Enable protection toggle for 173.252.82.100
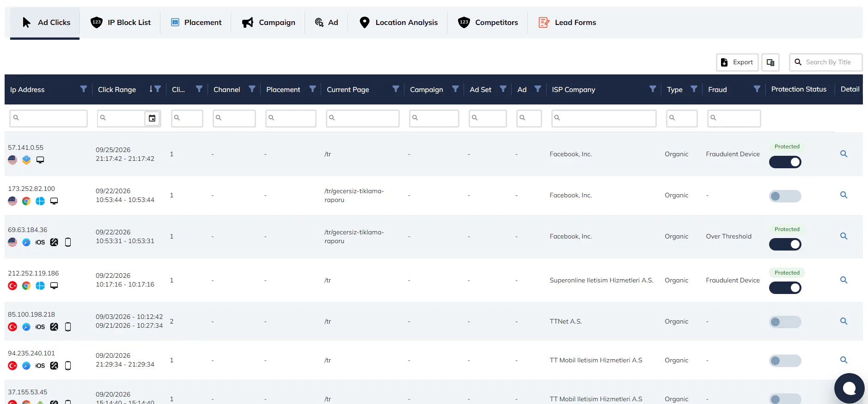 click(x=785, y=196)
